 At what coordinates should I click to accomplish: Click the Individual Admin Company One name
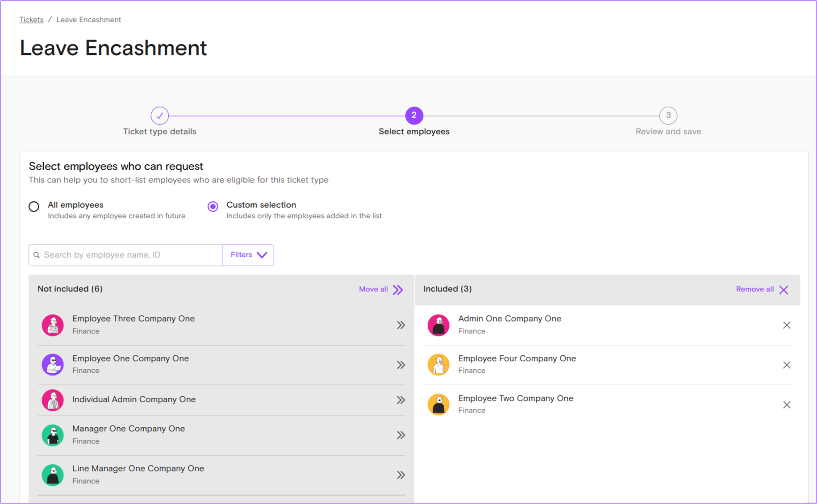pyautogui.click(x=134, y=400)
